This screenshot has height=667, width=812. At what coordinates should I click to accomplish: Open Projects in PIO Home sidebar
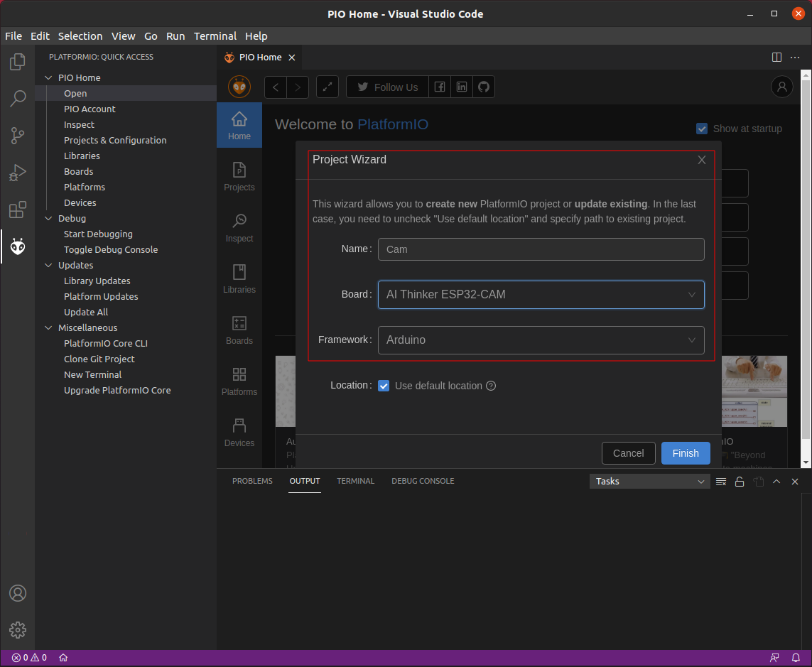pyautogui.click(x=239, y=177)
